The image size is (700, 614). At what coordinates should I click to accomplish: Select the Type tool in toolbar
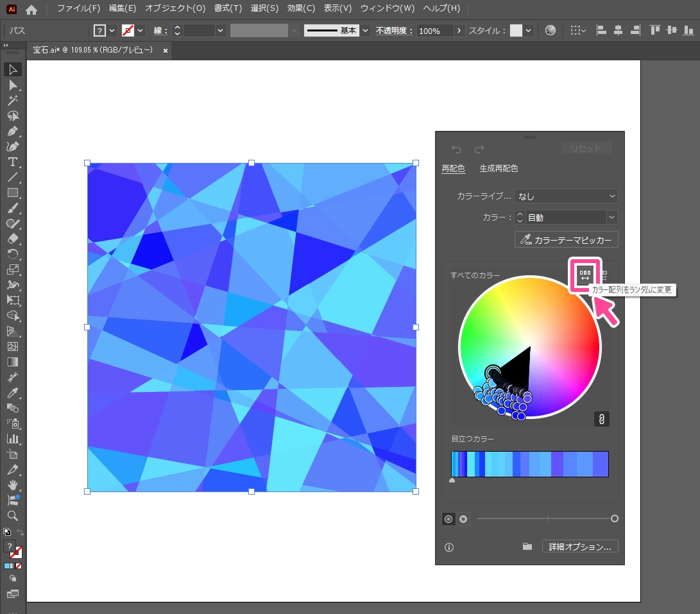pos(12,162)
